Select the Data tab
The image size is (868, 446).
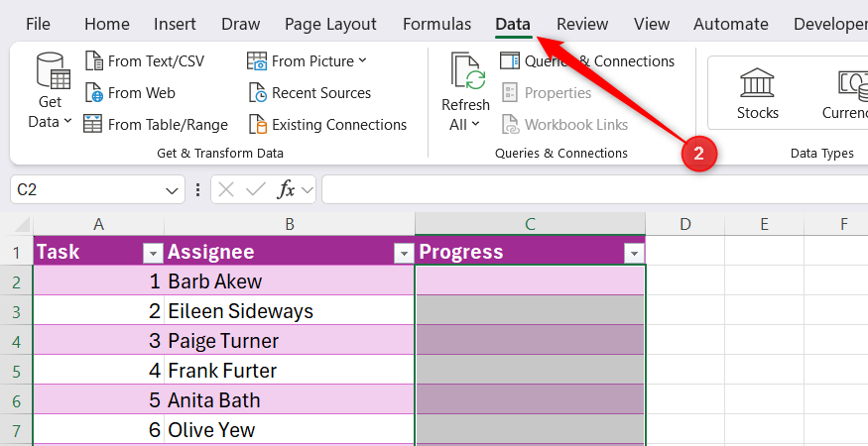513,25
